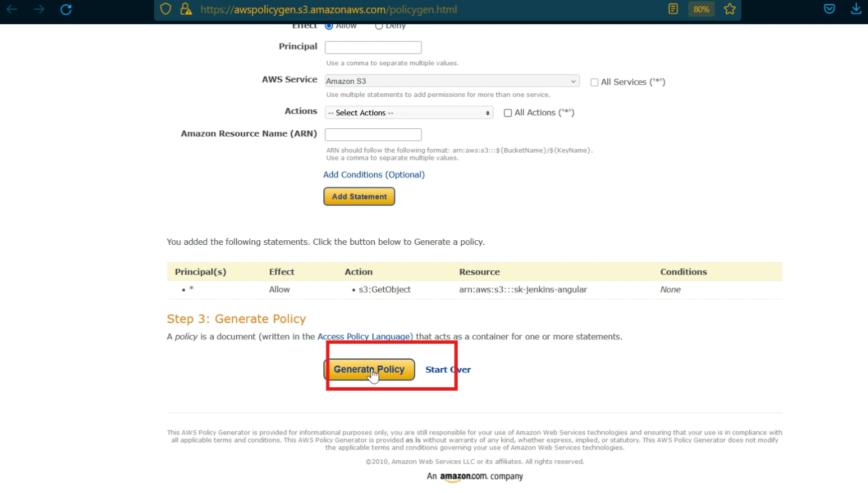Click the Generate Policy button
The image size is (868, 493).
click(369, 369)
